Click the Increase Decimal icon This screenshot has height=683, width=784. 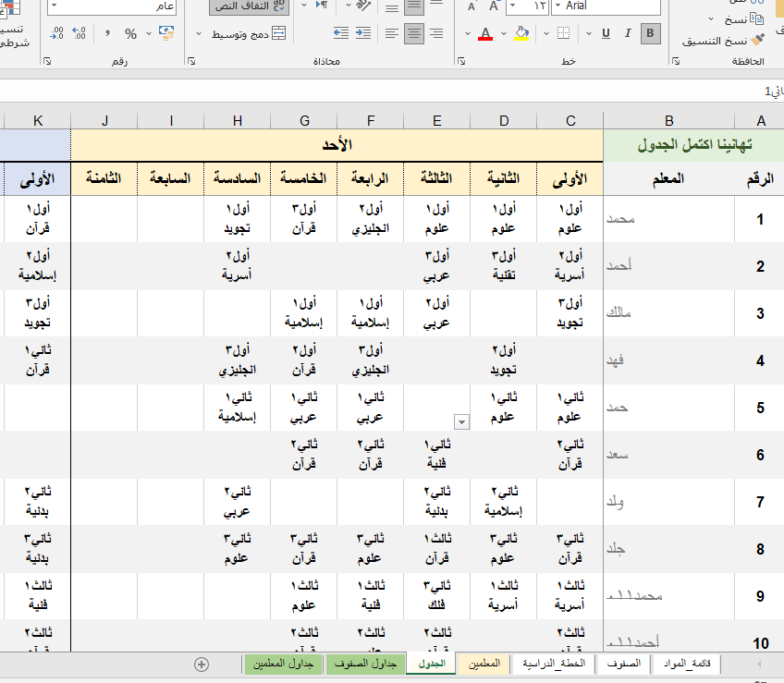(79, 33)
